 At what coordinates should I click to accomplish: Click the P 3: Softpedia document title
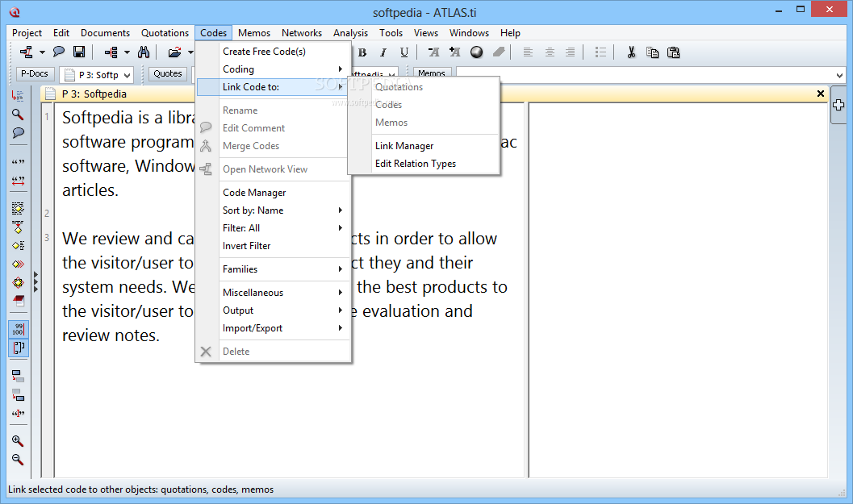point(94,94)
